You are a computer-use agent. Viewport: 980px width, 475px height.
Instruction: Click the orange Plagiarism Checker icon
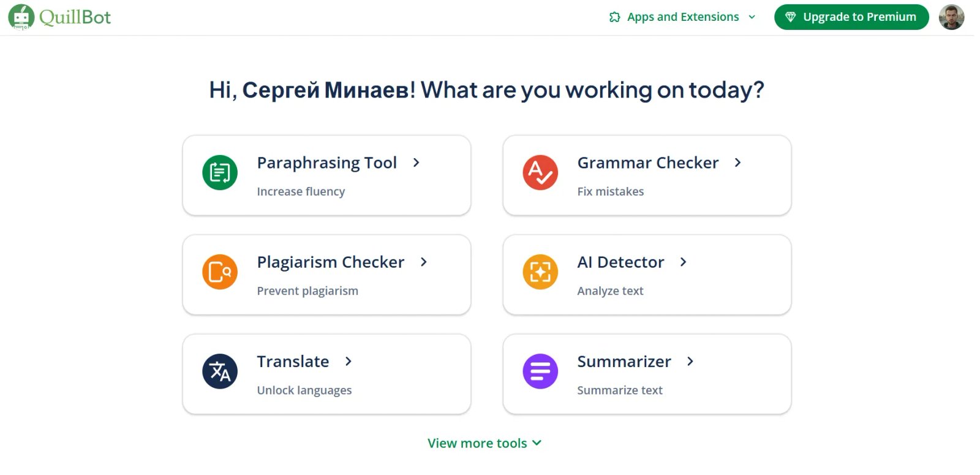click(220, 272)
